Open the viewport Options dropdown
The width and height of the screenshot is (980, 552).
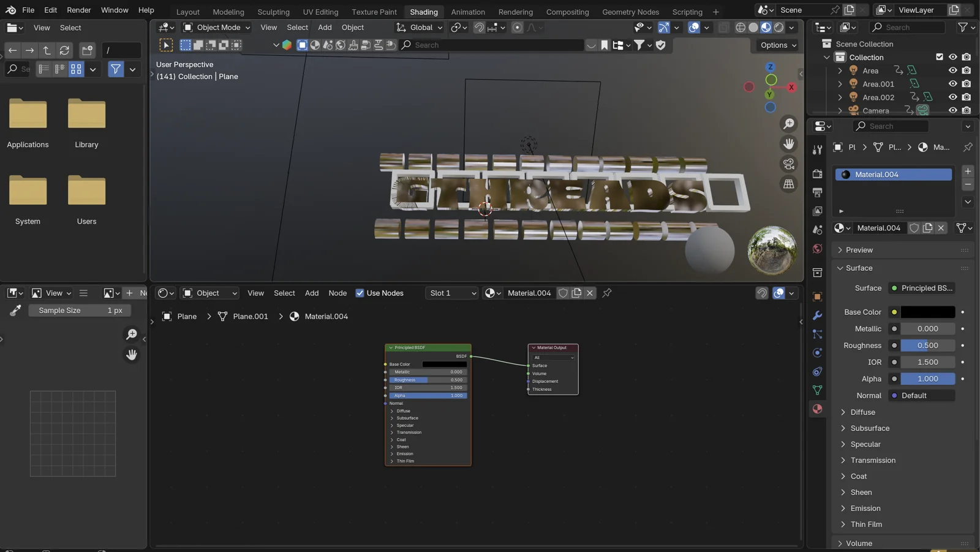point(778,45)
